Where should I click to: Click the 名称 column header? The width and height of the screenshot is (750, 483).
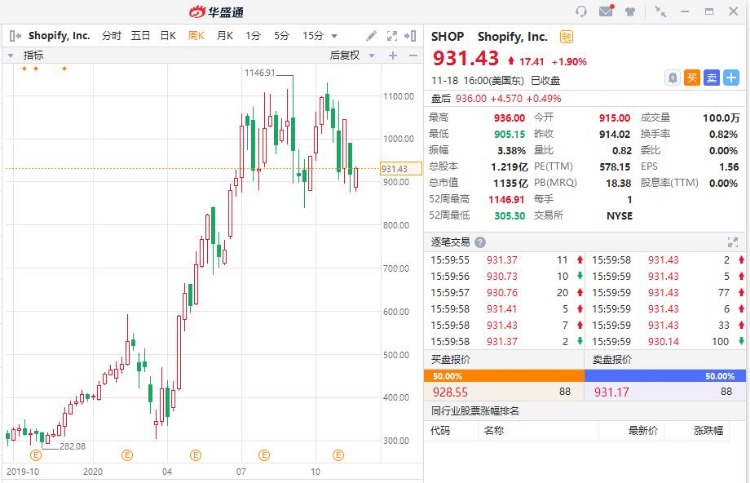click(x=494, y=431)
